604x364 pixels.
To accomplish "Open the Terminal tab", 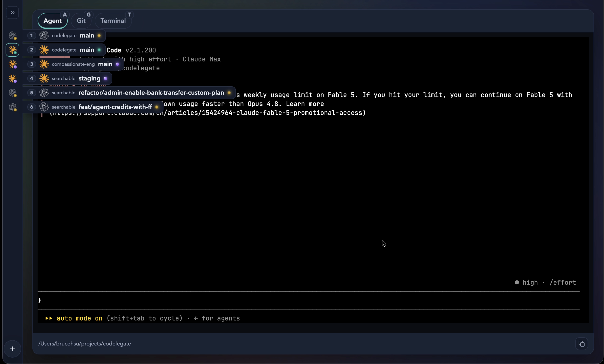I will (x=113, y=21).
